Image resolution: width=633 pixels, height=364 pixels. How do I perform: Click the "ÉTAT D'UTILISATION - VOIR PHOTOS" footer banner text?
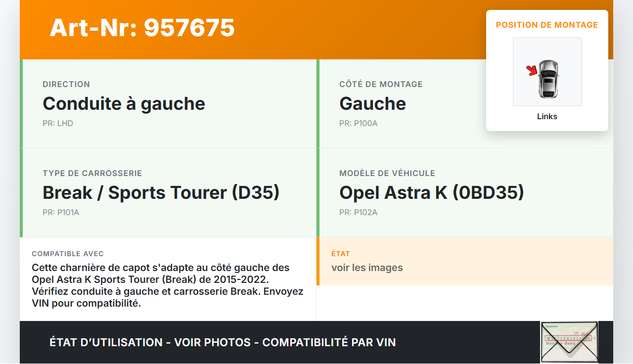pyautogui.click(x=223, y=342)
